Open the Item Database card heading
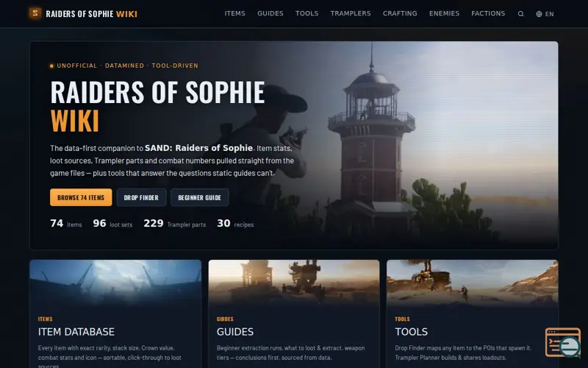Viewport: 588px width, 368px height. [76, 332]
